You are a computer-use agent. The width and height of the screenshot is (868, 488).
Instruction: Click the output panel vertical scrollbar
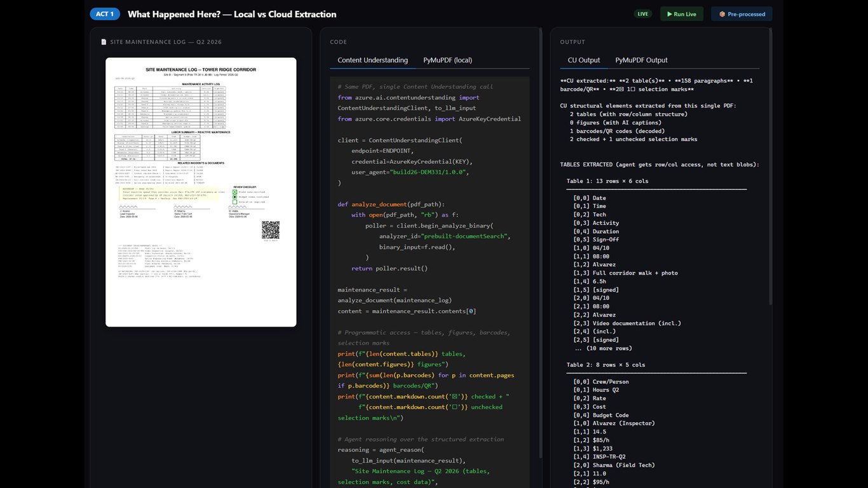771,172
